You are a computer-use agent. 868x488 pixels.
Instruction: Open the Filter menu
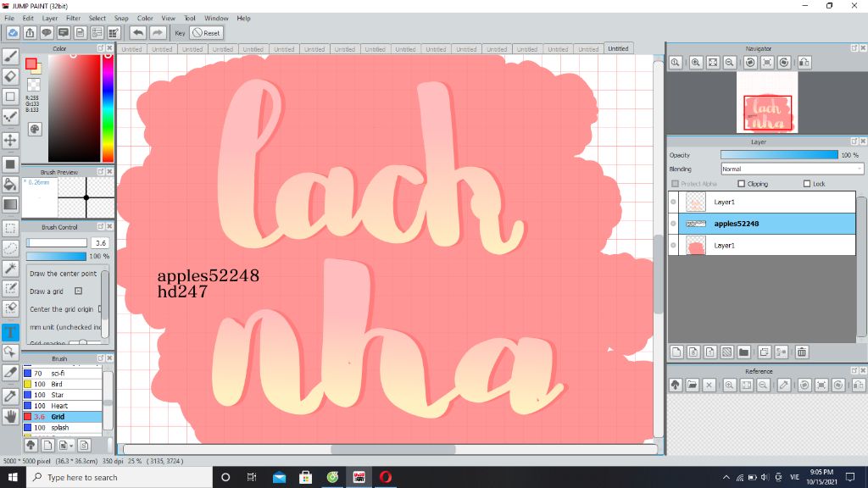73,19
